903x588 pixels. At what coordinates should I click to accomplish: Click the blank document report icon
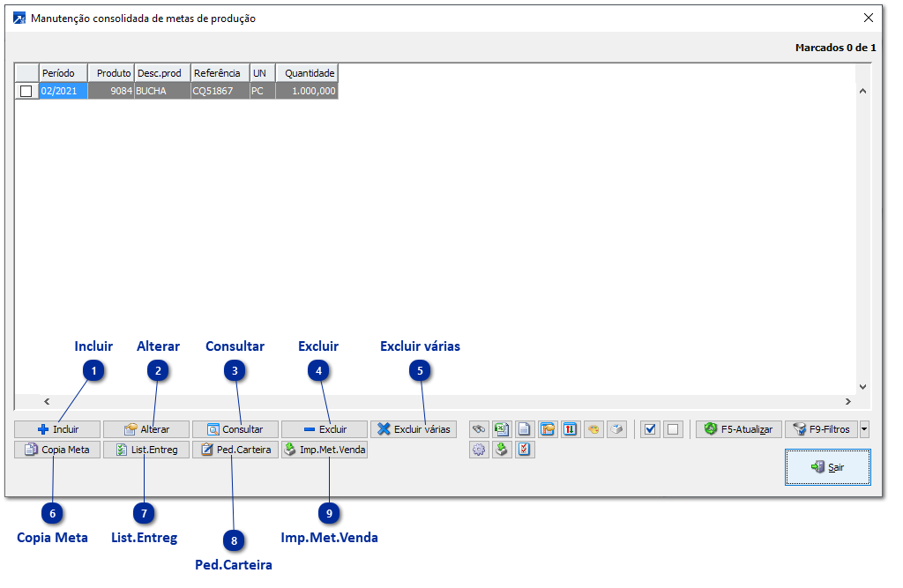click(524, 429)
